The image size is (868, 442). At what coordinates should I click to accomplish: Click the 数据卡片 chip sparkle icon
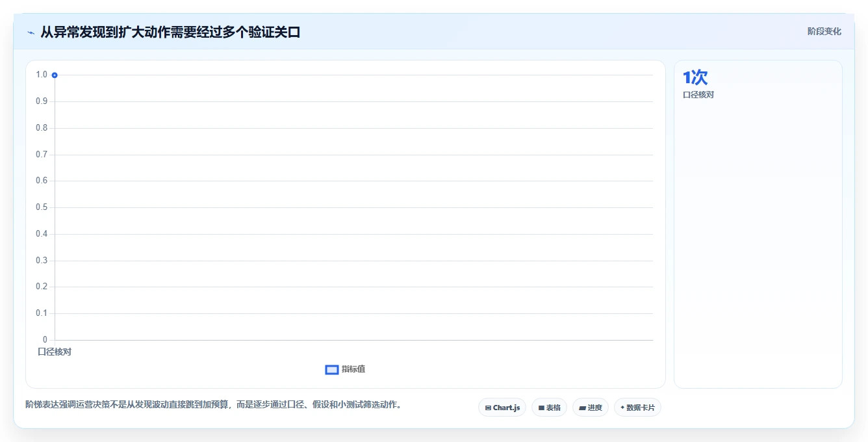pyautogui.click(x=622, y=408)
